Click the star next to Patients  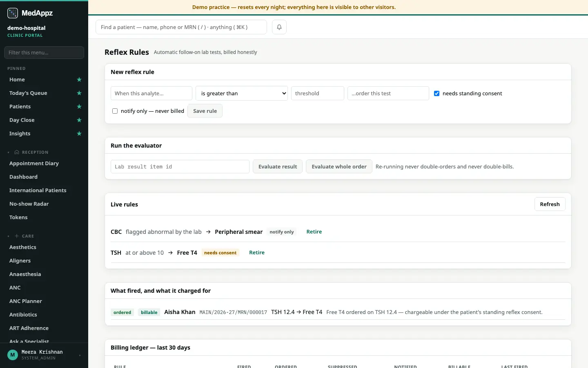pyautogui.click(x=79, y=107)
